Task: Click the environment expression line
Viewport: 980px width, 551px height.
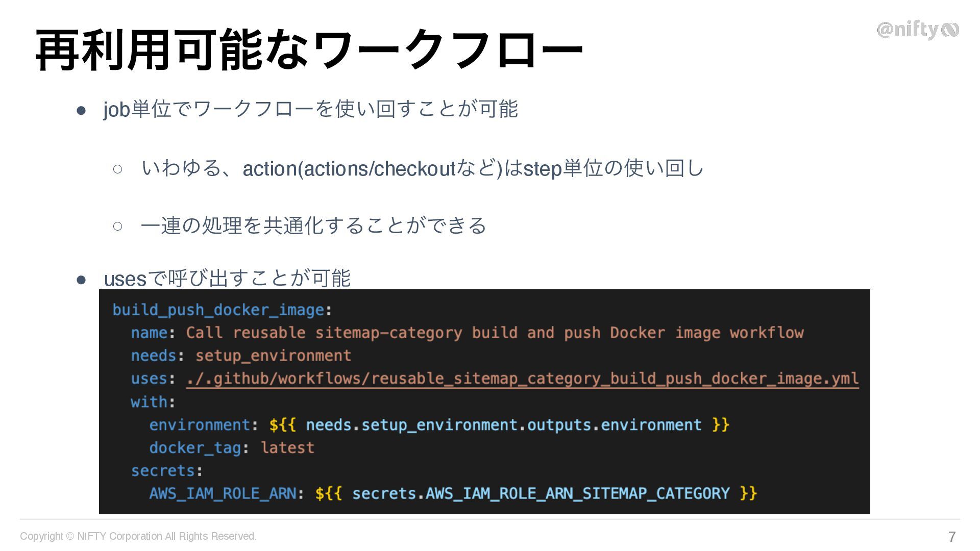Action: (439, 425)
